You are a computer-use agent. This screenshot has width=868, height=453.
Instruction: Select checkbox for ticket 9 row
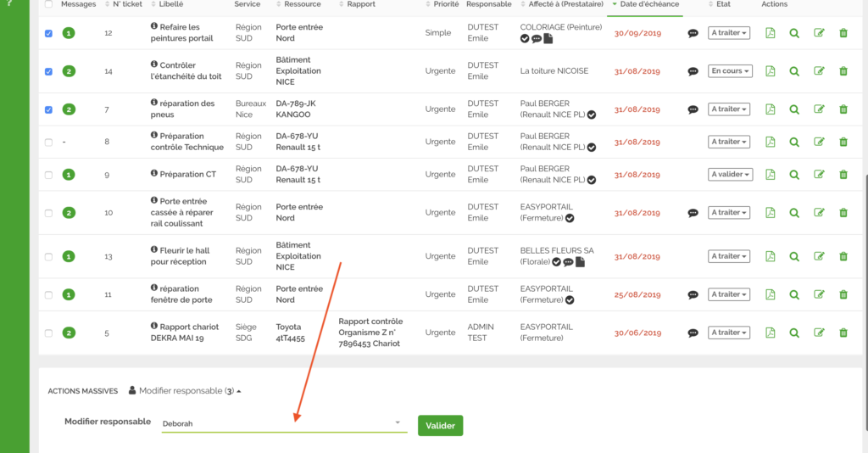point(48,175)
